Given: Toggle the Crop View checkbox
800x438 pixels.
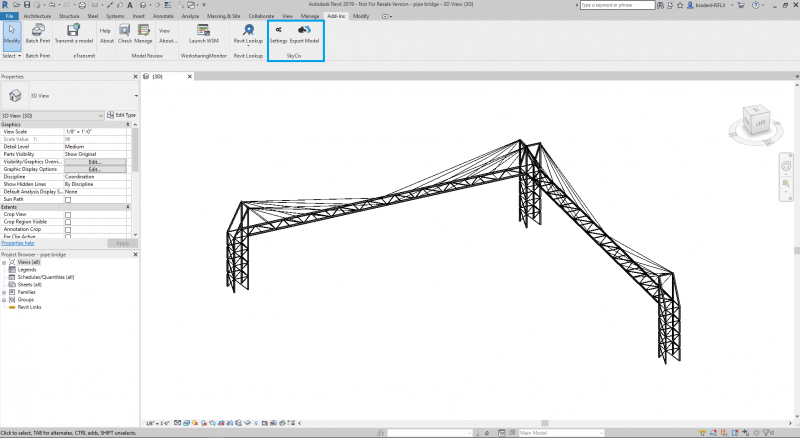Looking at the screenshot, I should point(68,215).
